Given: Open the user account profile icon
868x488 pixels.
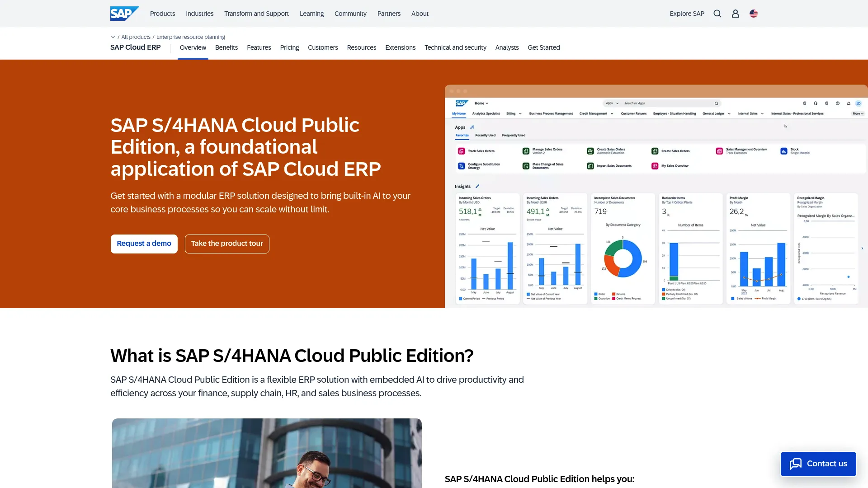Looking at the screenshot, I should point(736,14).
